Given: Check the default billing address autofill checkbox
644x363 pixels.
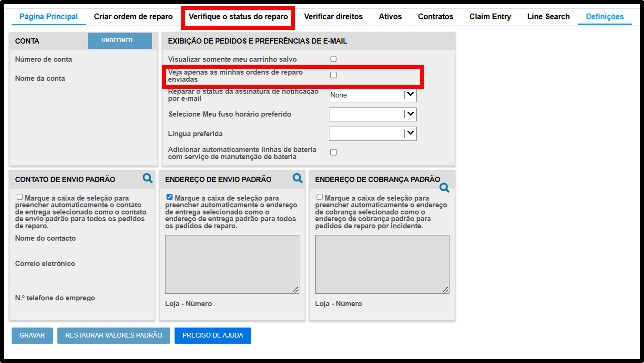Looking at the screenshot, I should (x=319, y=197).
